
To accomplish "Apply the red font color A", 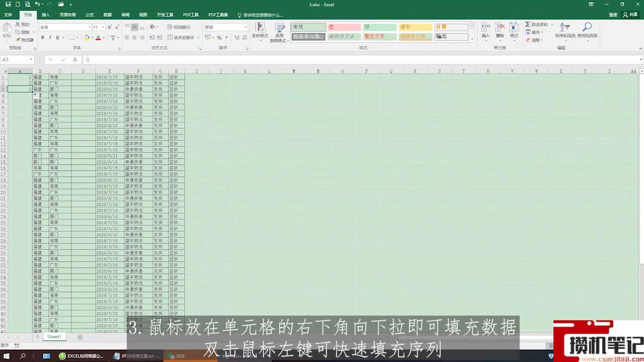I will click(98, 38).
